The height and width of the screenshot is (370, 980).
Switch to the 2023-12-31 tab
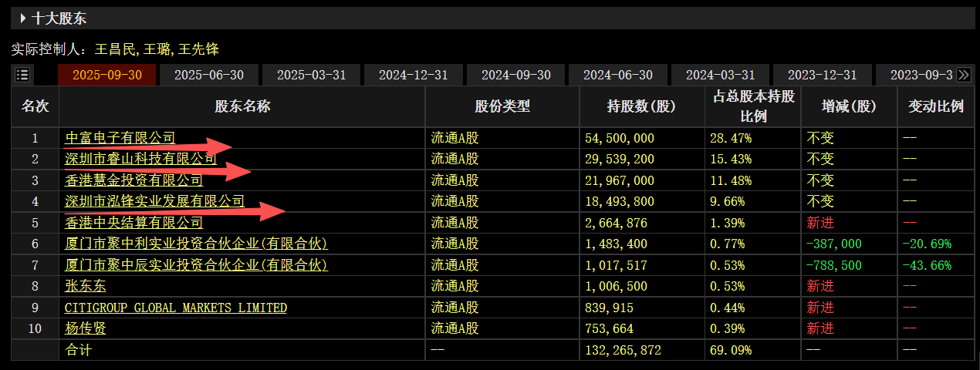pos(823,75)
